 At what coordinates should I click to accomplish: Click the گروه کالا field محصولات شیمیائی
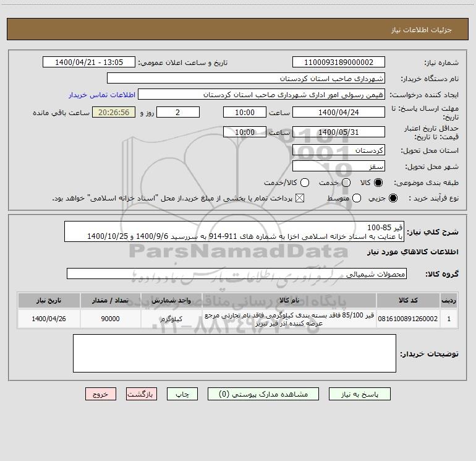pos(237,274)
